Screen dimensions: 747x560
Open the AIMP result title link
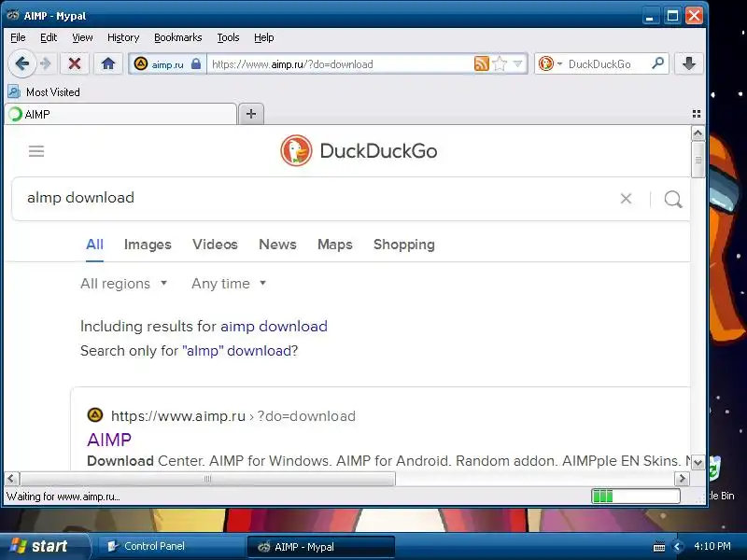(109, 440)
